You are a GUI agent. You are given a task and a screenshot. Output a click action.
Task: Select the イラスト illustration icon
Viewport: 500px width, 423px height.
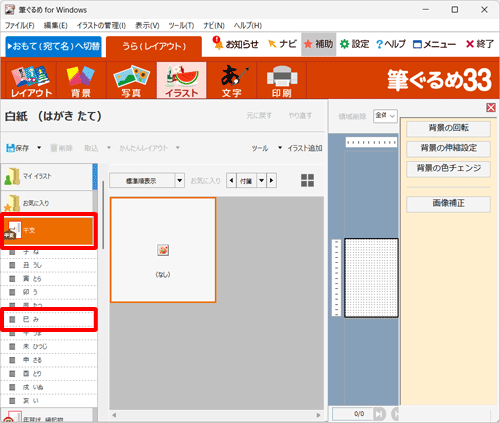(182, 81)
